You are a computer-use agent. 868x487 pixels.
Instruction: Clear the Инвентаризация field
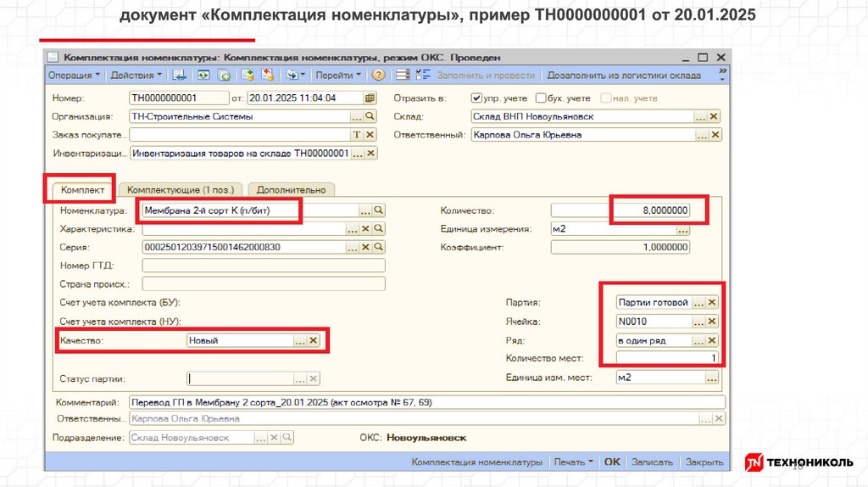click(370, 154)
